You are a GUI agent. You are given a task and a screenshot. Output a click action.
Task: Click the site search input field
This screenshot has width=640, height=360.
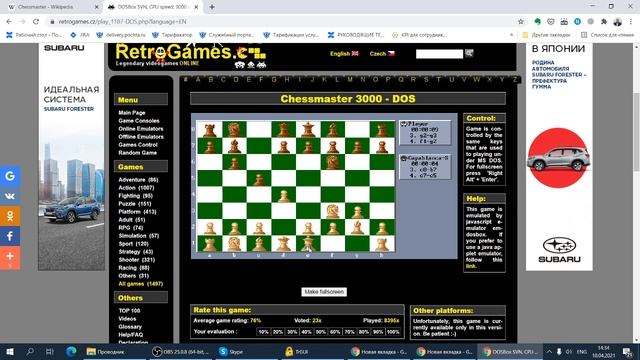click(439, 53)
